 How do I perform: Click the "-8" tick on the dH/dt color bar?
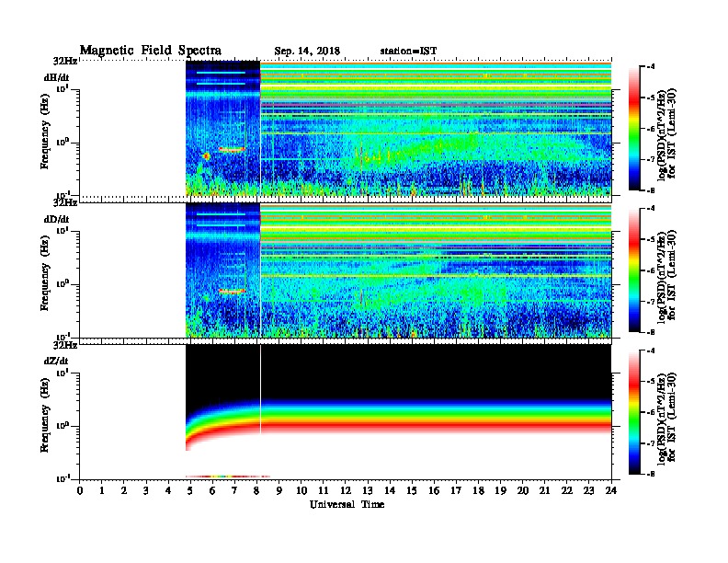click(x=651, y=190)
